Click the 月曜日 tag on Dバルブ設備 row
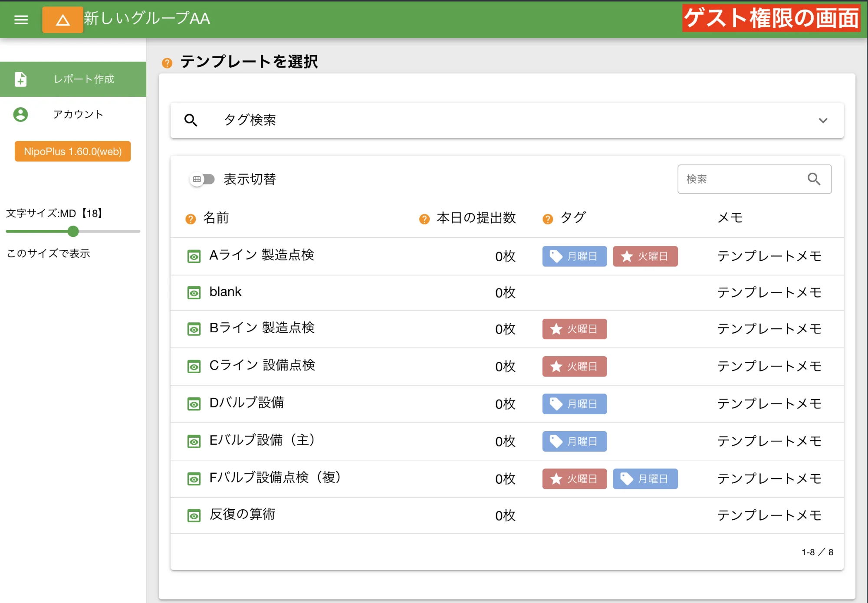868x603 pixels. click(574, 404)
